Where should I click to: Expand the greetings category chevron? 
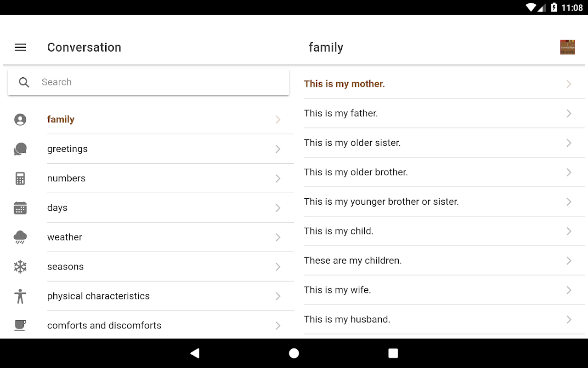point(278,149)
